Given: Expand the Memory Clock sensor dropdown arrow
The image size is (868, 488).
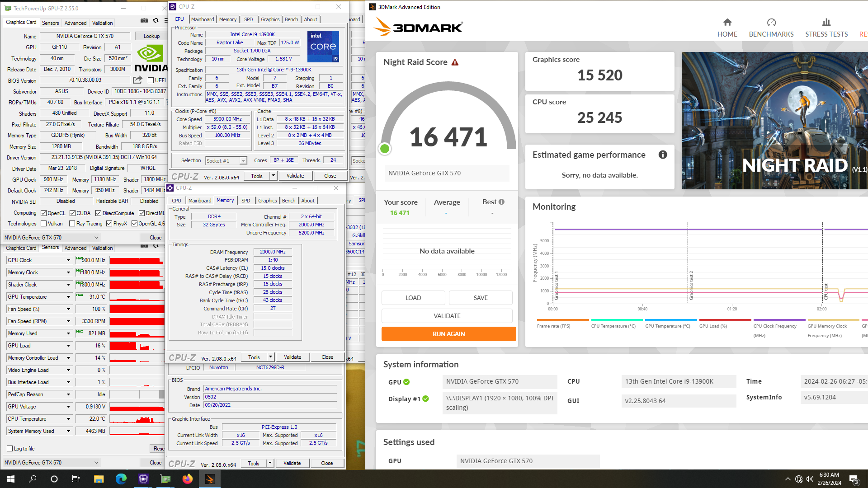Looking at the screenshot, I should coord(68,272).
